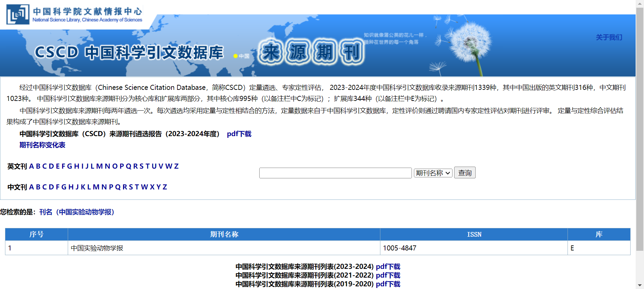
Task: Click the 序号 column header
Action: click(x=37, y=234)
